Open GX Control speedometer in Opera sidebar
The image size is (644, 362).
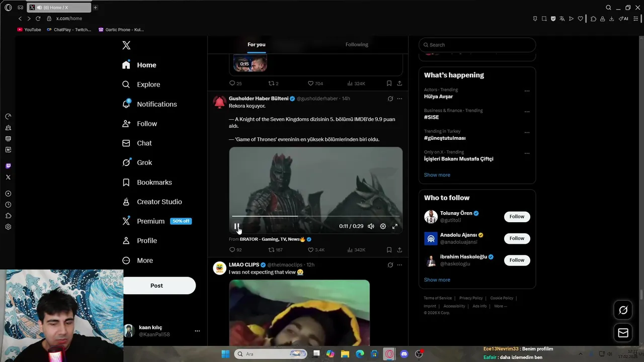(x=8, y=116)
